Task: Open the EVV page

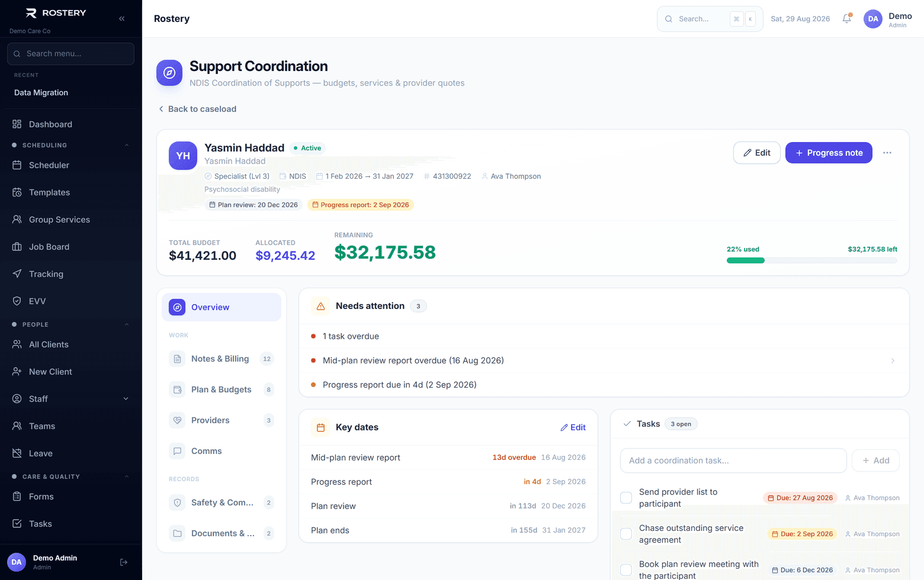Action: tap(71, 301)
